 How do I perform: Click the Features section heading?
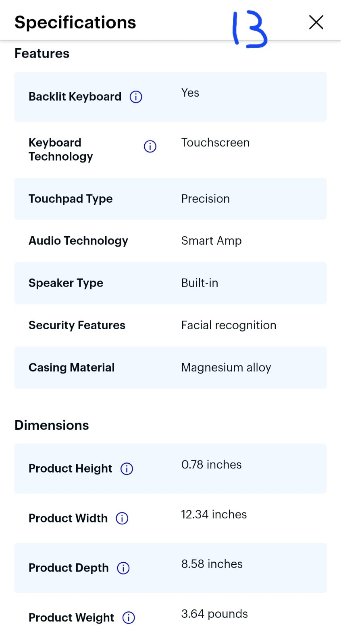pos(42,53)
